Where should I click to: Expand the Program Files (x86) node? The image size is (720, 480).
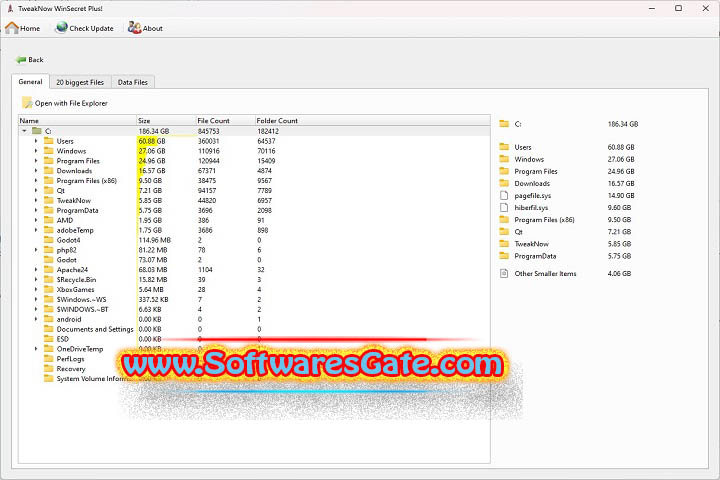coord(36,181)
